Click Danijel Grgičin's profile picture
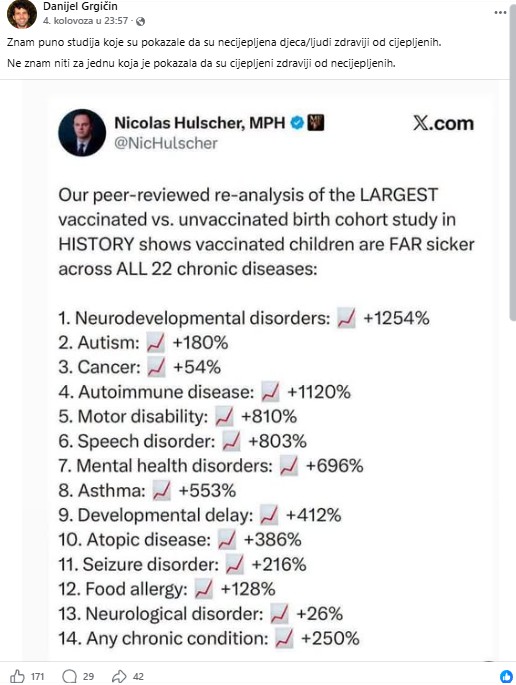 point(22,14)
